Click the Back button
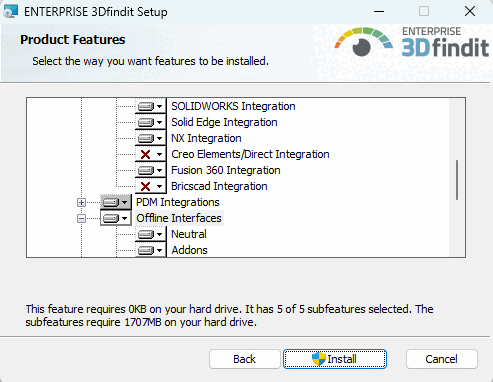The image size is (493, 382). tap(245, 359)
